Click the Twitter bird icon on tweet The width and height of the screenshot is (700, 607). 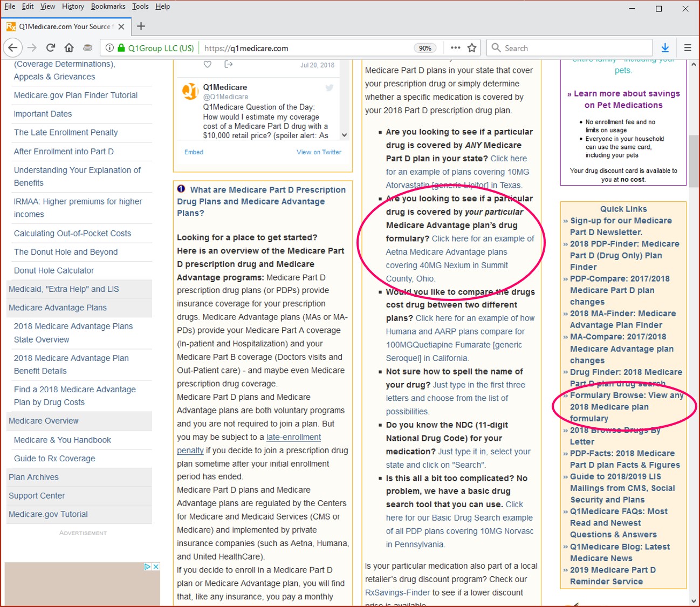[329, 87]
